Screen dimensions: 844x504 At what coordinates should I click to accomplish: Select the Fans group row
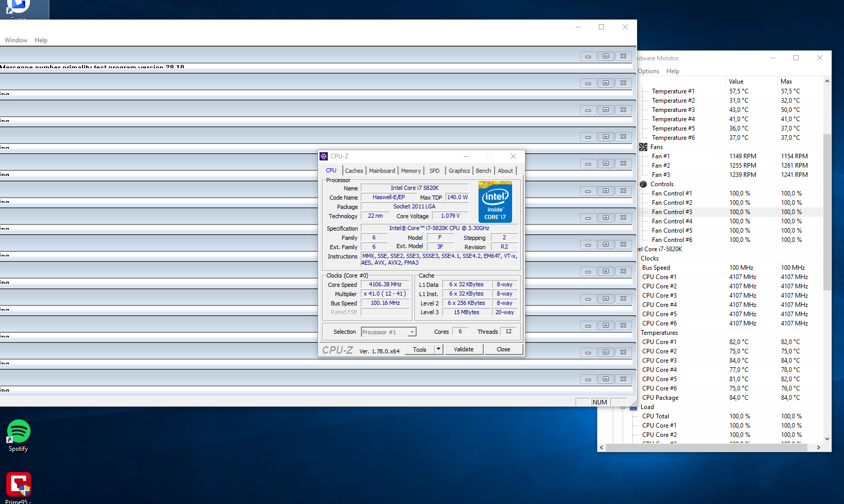tap(731, 147)
